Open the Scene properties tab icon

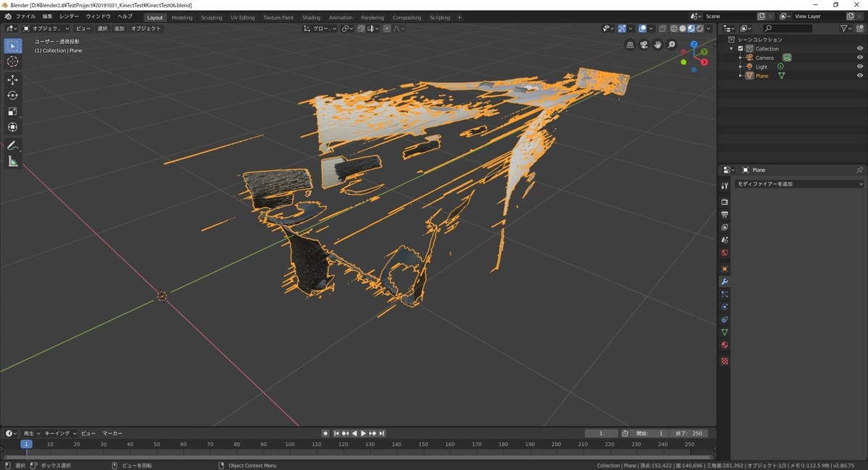coord(724,240)
